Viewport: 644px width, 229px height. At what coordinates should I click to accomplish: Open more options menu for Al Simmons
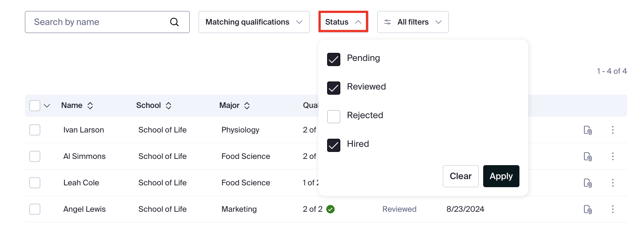coord(612,156)
